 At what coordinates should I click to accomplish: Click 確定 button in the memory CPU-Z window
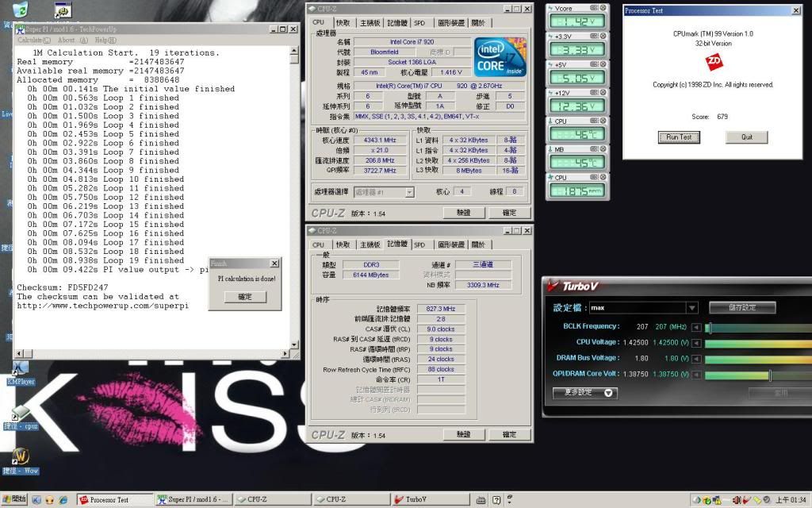510,434
